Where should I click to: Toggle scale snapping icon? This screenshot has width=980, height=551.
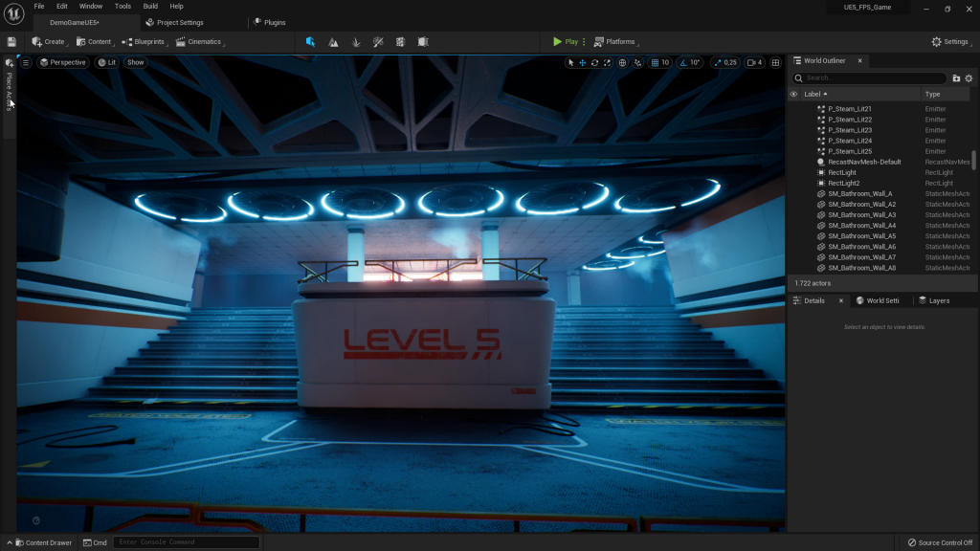[718, 62]
